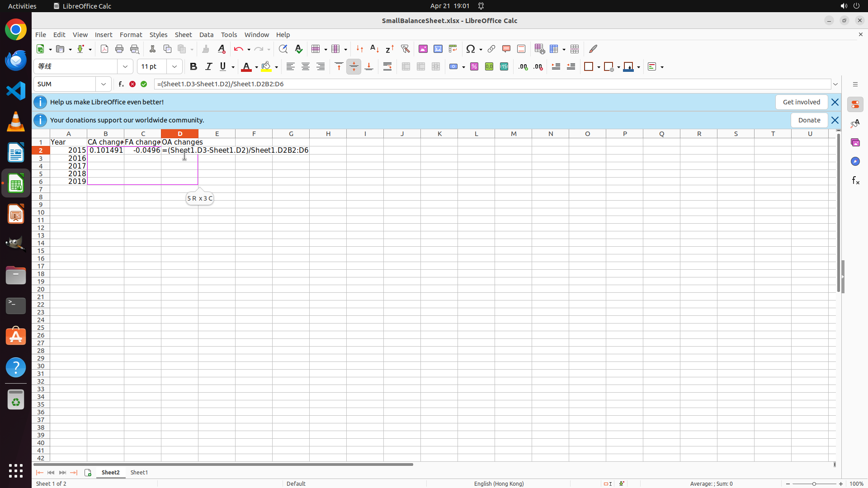Click the Accept formula checkmark
This screenshot has width=868, height=488.
(x=144, y=84)
